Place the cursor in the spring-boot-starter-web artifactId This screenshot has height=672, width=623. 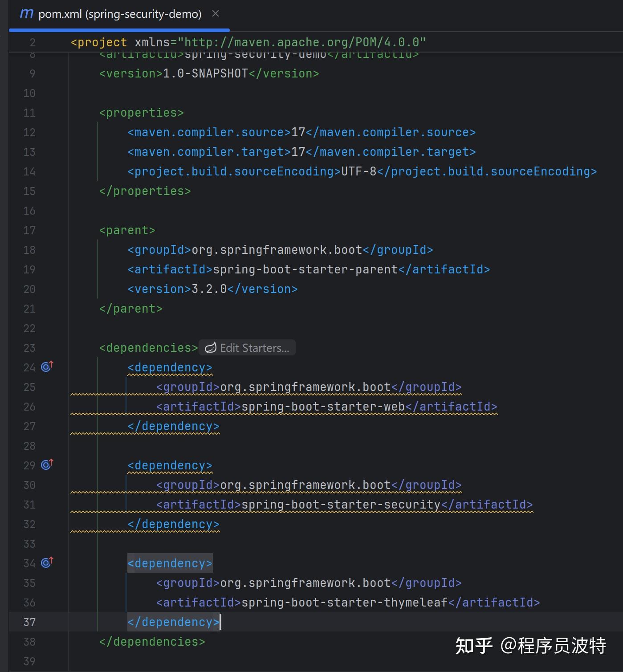[323, 407]
